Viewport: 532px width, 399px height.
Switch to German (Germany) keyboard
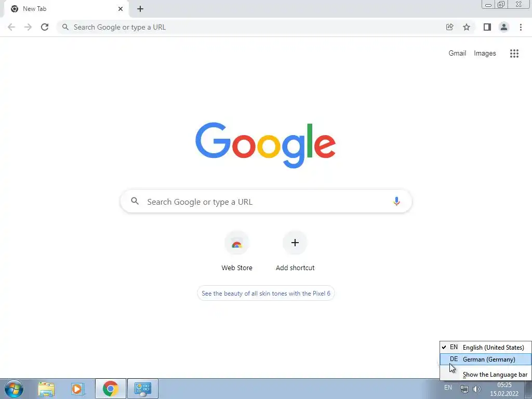click(x=486, y=360)
